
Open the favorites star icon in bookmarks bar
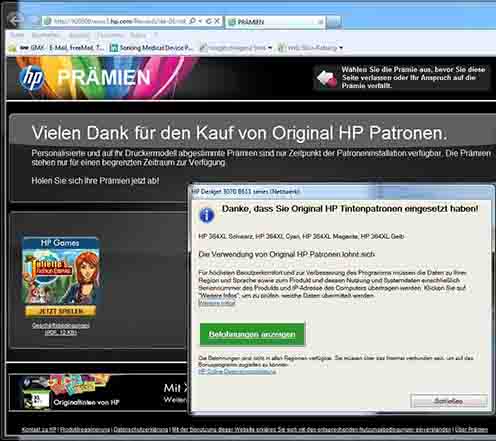click(x=12, y=48)
